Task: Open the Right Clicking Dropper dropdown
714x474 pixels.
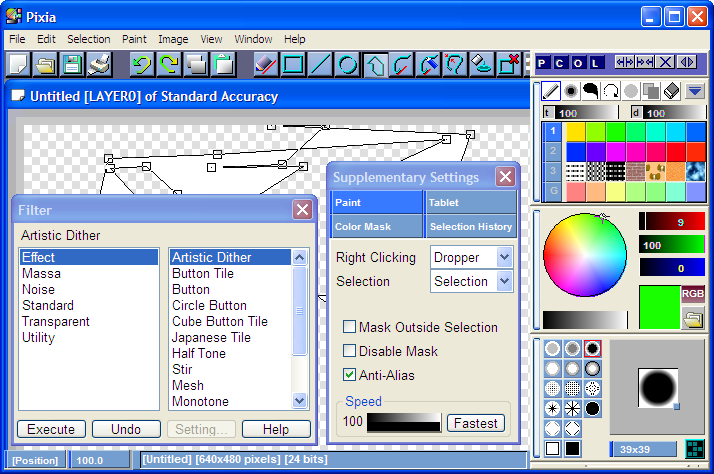Action: (504, 257)
